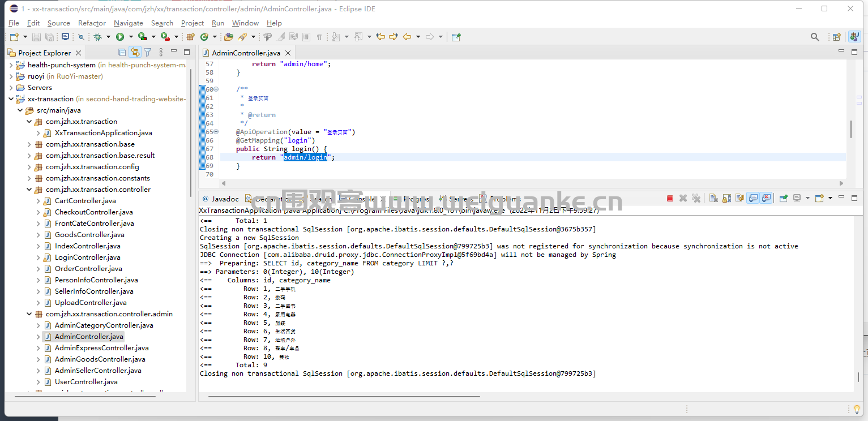The image size is (868, 421).
Task: Click the red Terminate button in Console
Action: pyautogui.click(x=670, y=198)
